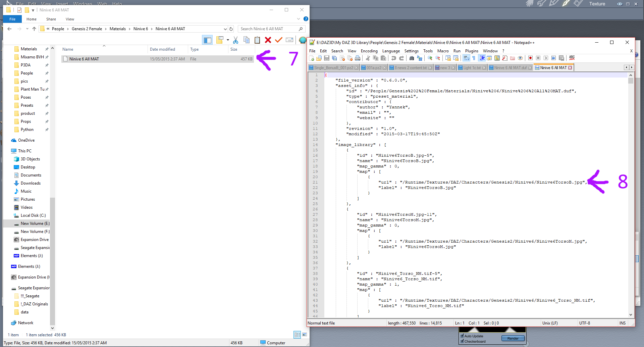
Task: Toggle Word Wrap in Notepad++ toolbar
Action: (466, 58)
